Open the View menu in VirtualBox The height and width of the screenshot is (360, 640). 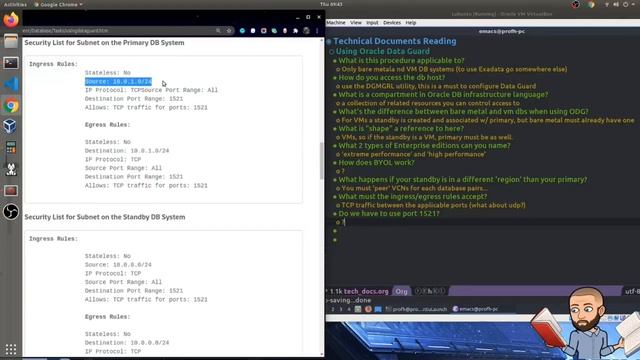click(356, 23)
